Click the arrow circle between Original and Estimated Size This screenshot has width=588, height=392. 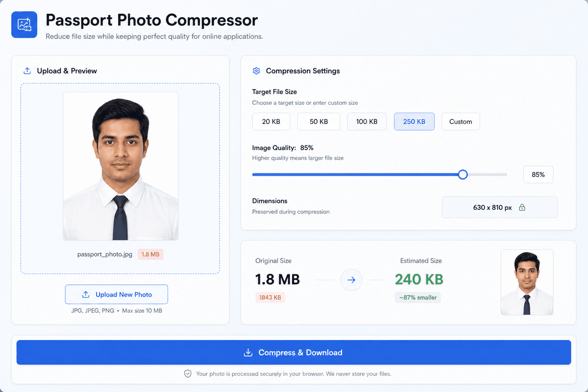coord(351,280)
